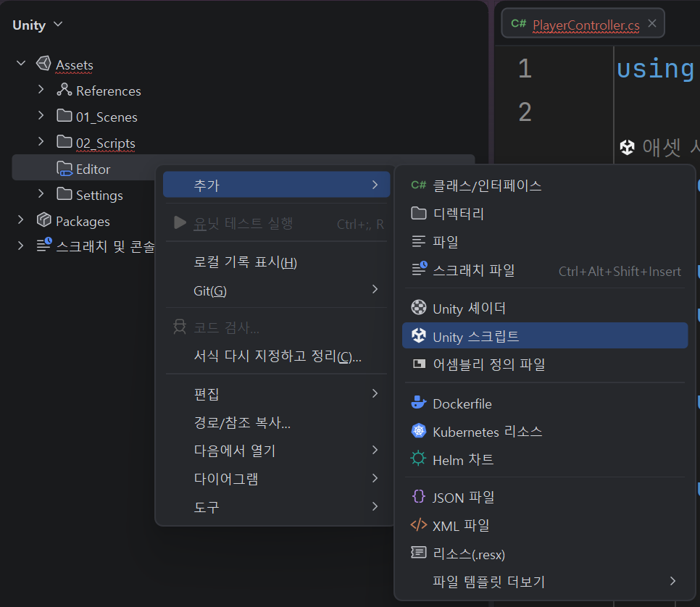Viewport: 700px width, 607px height.
Task: Select the 01_Scenes label in tree
Action: (x=107, y=117)
